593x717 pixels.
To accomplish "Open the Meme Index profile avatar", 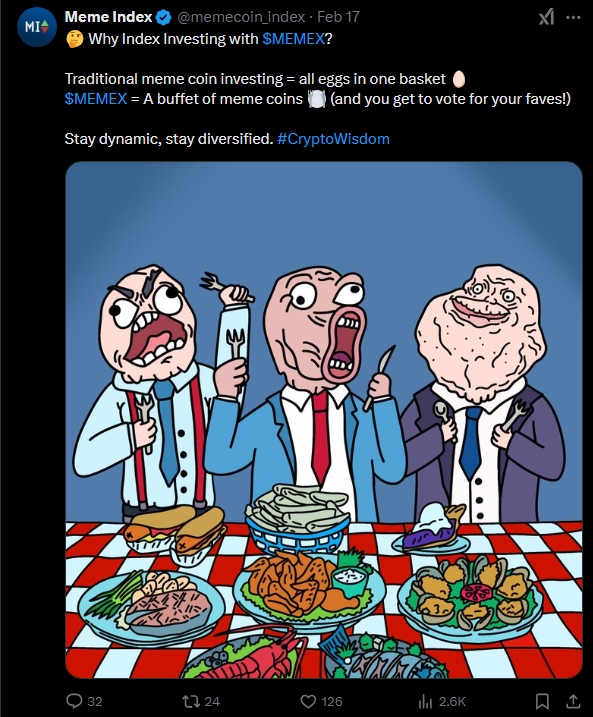I will point(37,27).
